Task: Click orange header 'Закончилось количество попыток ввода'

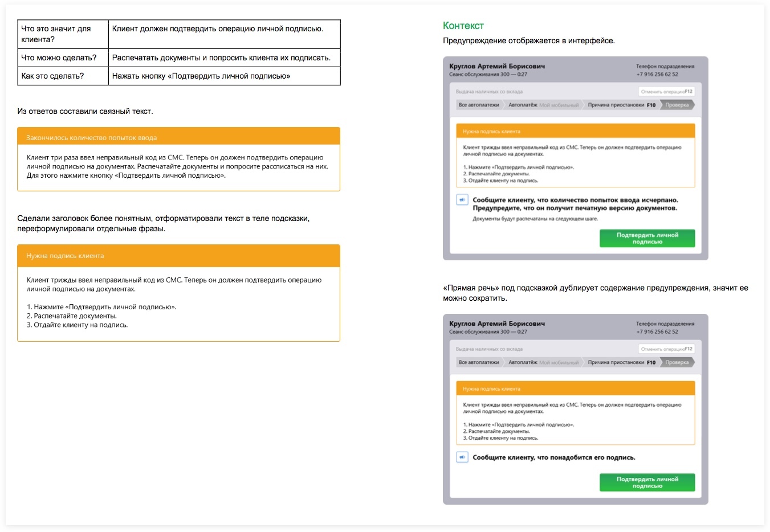Action: click(178, 137)
